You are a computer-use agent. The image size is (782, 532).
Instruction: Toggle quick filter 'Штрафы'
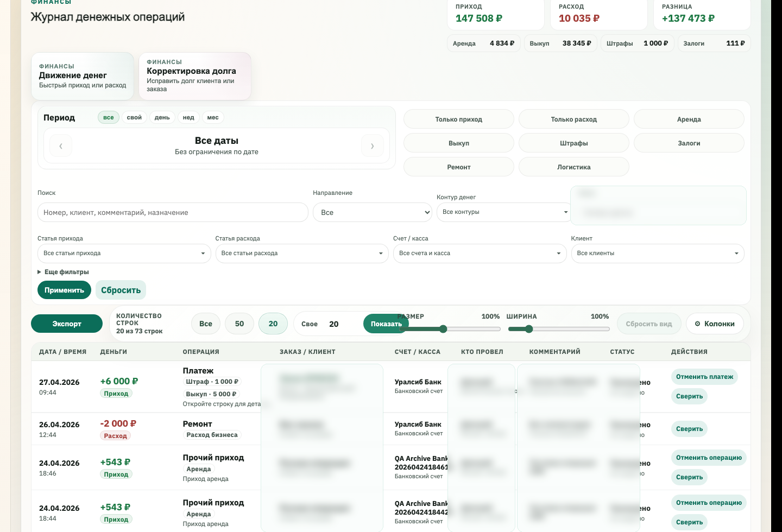(574, 143)
